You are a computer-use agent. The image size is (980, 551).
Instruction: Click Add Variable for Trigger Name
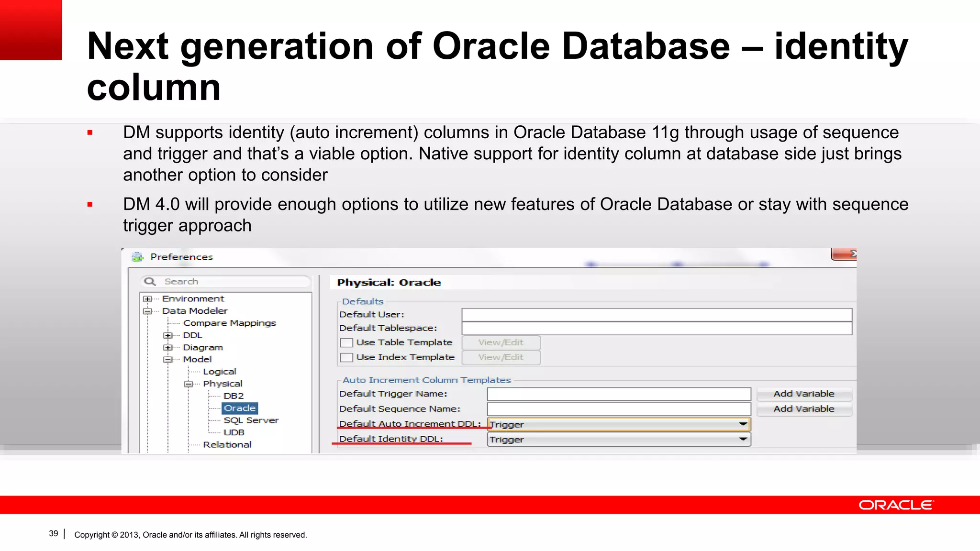(804, 394)
